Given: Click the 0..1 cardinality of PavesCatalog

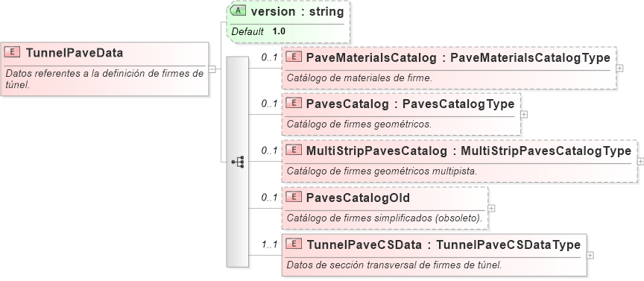Looking at the screenshot, I should click(269, 104).
